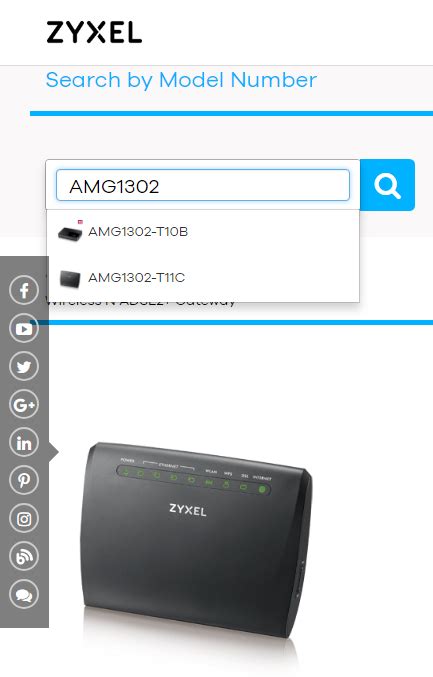This screenshot has width=433, height=677.
Task: Open the Facebook social icon
Action: pyautogui.click(x=24, y=290)
